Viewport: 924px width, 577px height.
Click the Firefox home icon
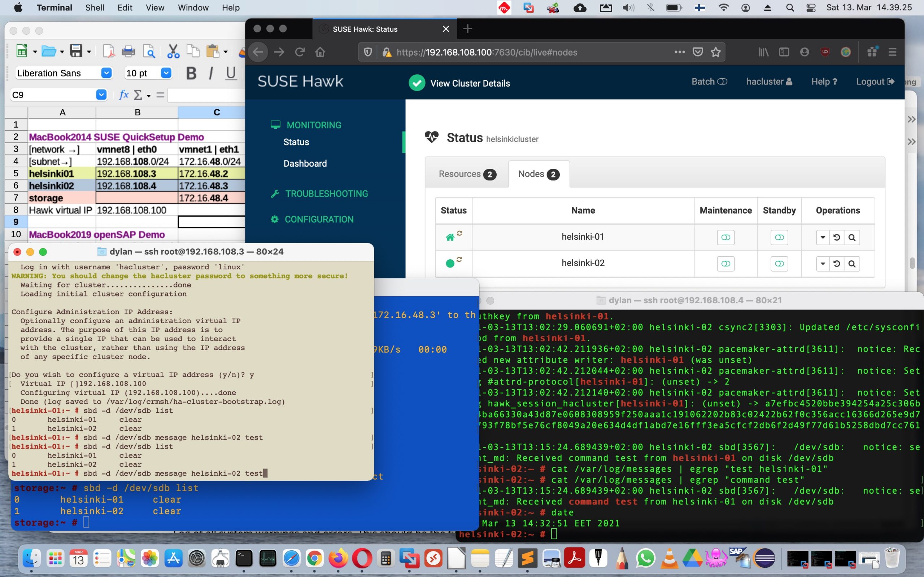pos(320,52)
